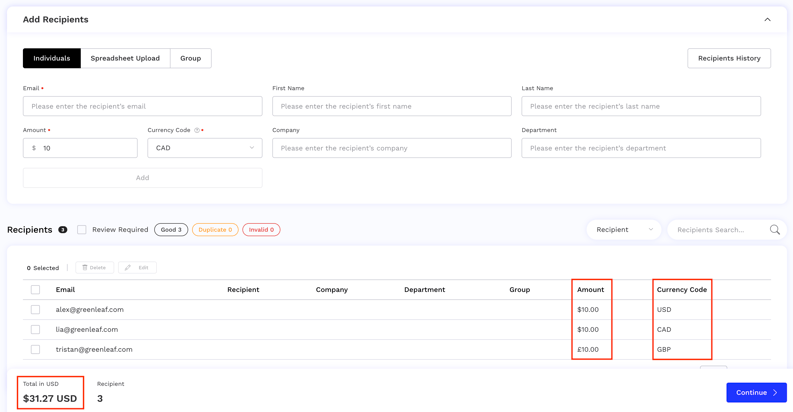Click the pencil icon in Edit button

[128, 268]
